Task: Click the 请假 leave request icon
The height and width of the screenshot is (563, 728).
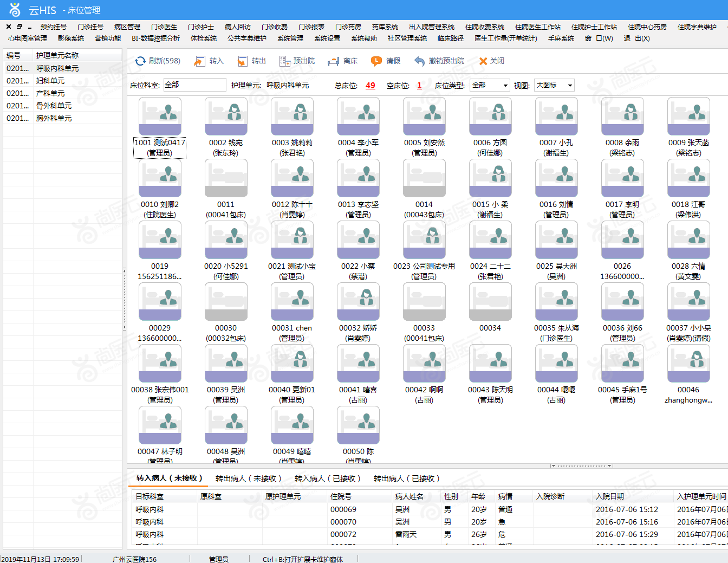Action: pyautogui.click(x=376, y=61)
